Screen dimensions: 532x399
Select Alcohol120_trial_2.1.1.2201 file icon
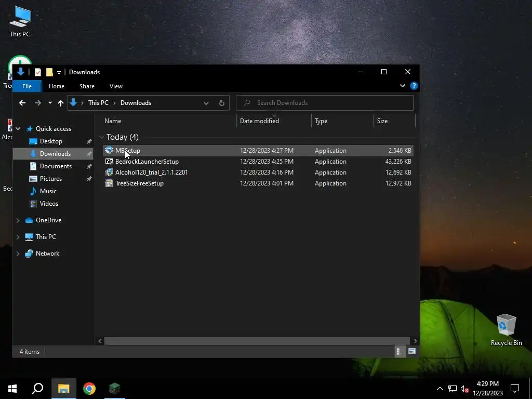(x=109, y=172)
